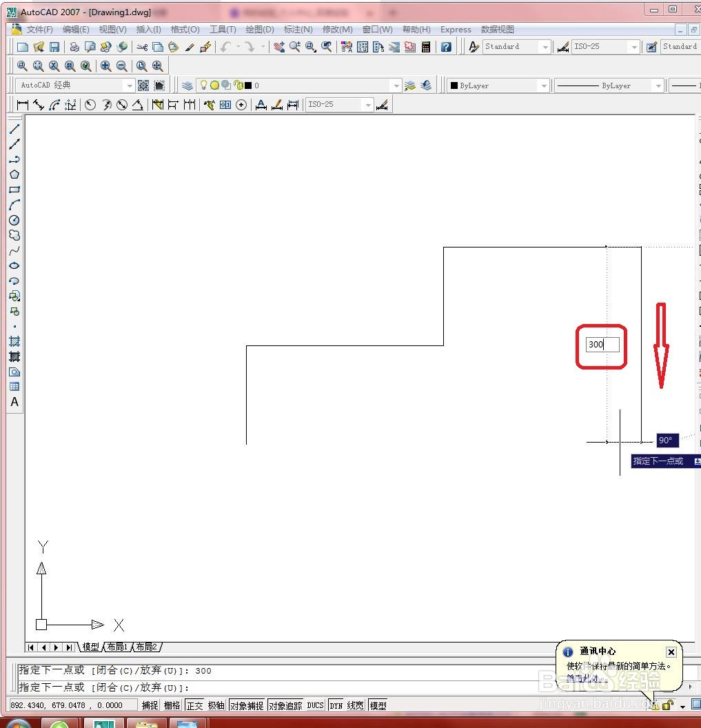Toggle 极轴 polar tracking
701x728 pixels.
tap(216, 705)
